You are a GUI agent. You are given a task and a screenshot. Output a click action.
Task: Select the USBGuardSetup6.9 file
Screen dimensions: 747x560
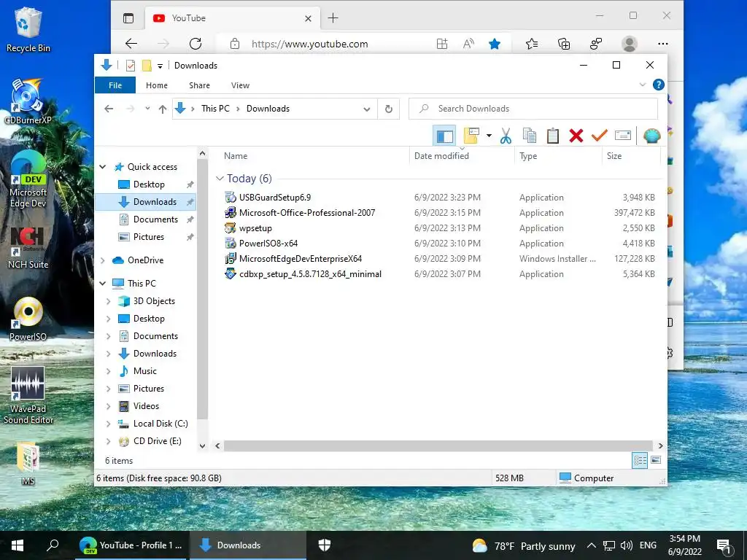tap(274, 197)
